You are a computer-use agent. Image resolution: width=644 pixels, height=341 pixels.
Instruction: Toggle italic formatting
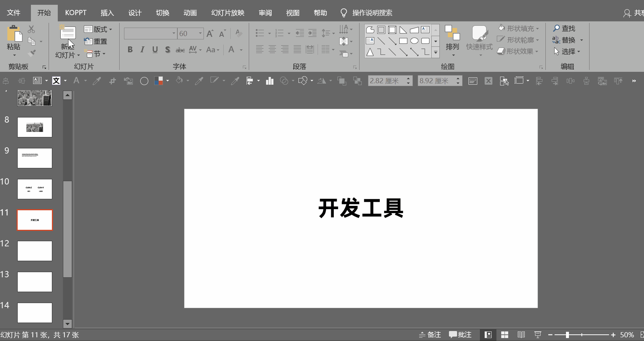click(x=142, y=50)
